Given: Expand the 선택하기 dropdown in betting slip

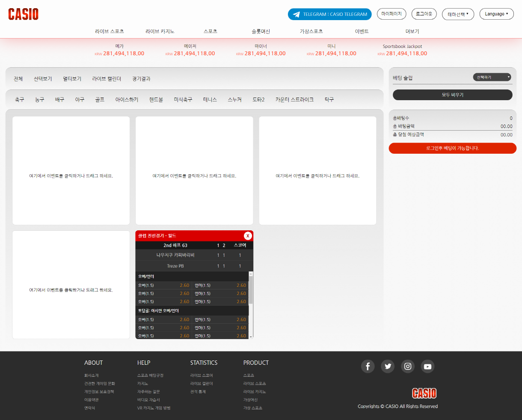Looking at the screenshot, I should 492,77.
